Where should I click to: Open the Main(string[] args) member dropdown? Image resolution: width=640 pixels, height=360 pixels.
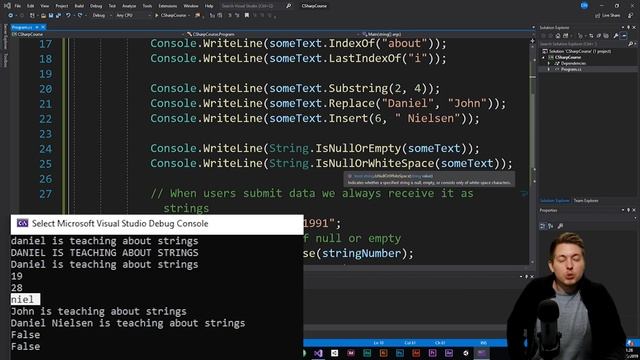(447, 34)
